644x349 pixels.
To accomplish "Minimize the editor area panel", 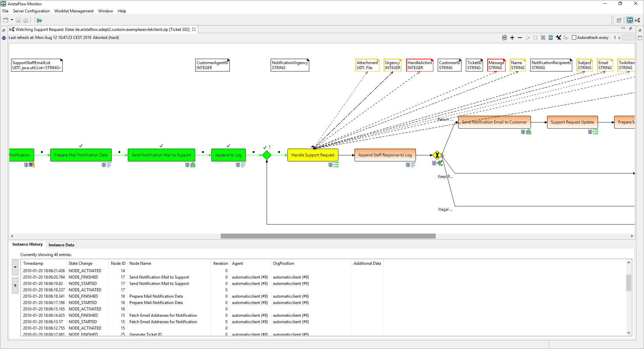I will [623, 28].
